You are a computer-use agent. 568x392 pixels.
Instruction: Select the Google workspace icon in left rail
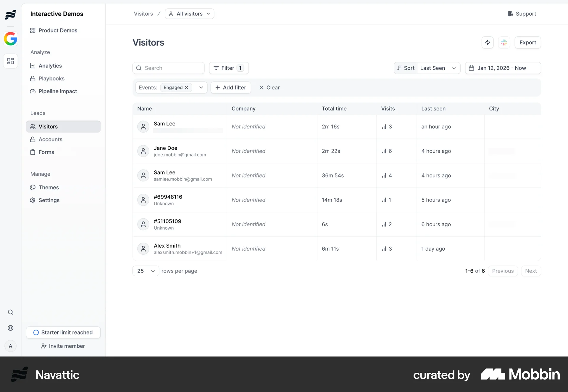click(10, 38)
